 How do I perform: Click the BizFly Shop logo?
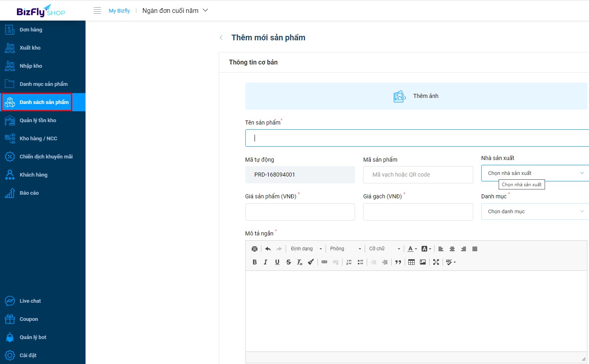tap(41, 10)
